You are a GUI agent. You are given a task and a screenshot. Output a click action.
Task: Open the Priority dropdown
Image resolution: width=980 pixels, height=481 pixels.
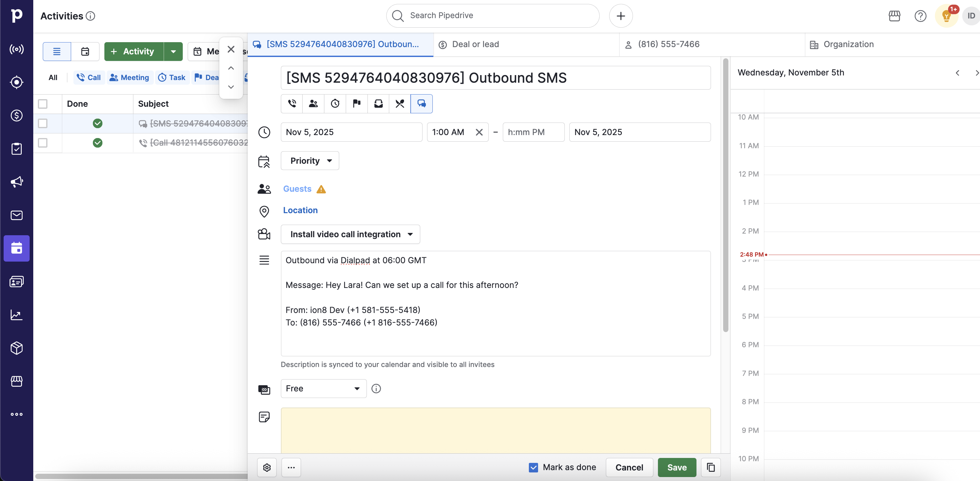pos(310,160)
